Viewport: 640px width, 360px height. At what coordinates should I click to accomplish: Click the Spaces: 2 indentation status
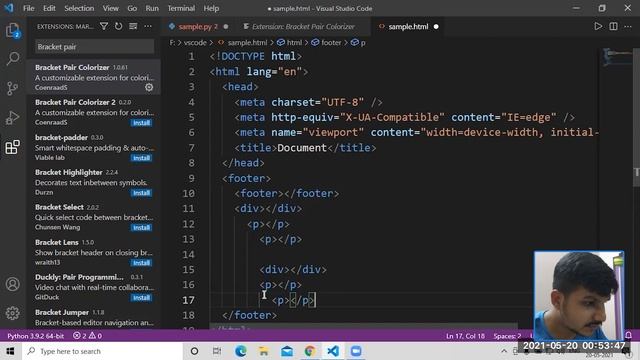507,336
